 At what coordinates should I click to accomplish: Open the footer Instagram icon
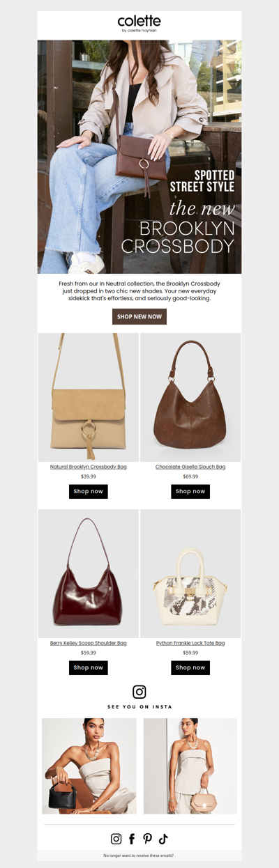click(116, 839)
